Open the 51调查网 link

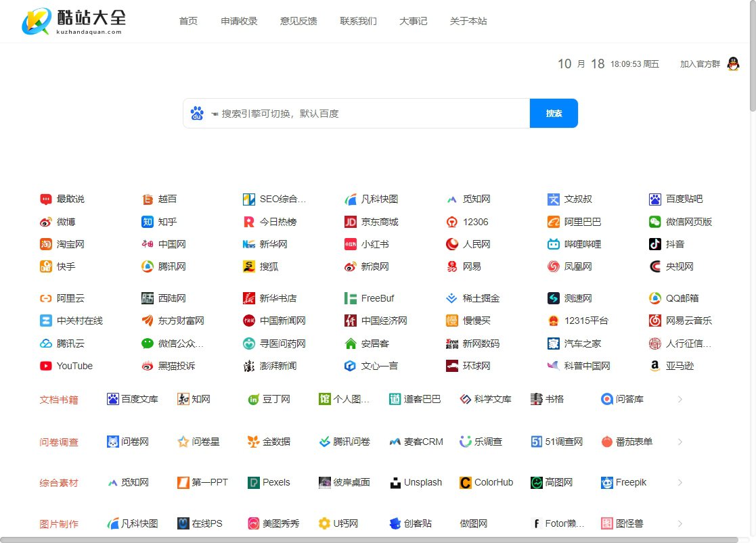point(557,442)
